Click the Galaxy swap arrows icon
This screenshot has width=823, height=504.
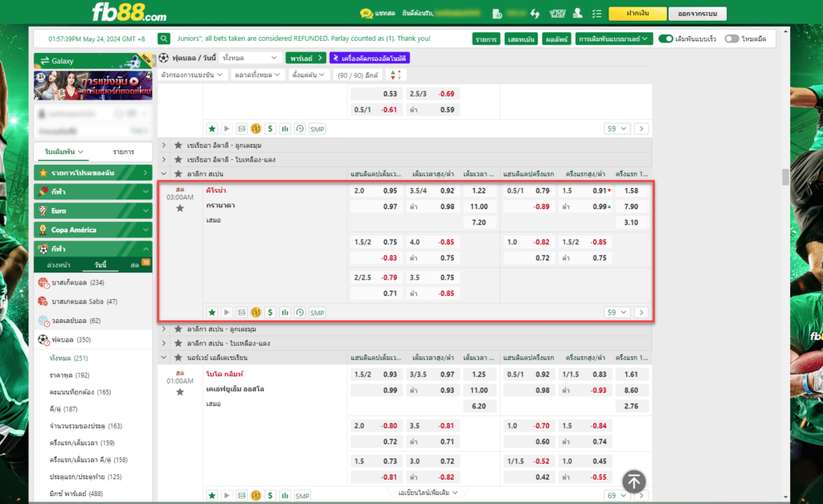tap(45, 61)
